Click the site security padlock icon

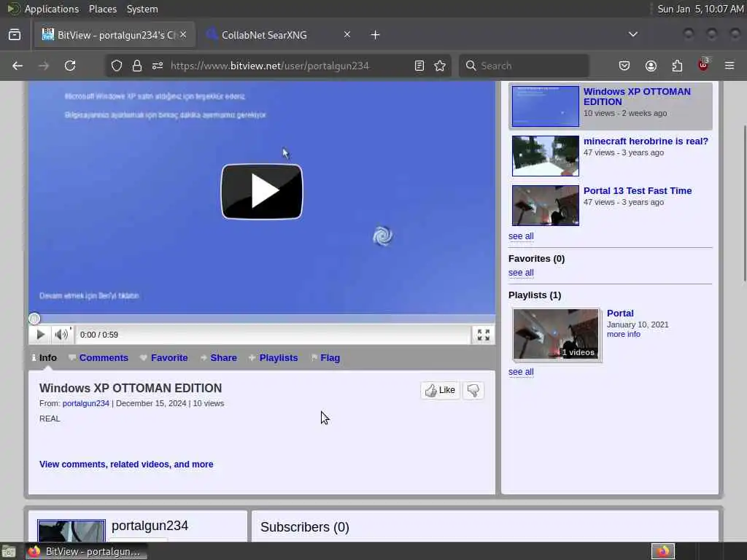137,66
